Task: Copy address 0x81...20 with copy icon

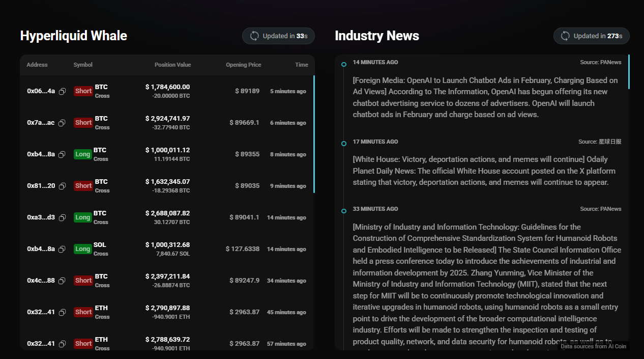Action: point(62,186)
